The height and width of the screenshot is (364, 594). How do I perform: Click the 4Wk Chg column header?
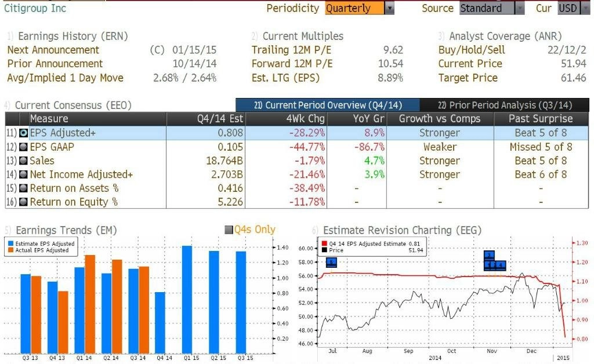coord(286,119)
